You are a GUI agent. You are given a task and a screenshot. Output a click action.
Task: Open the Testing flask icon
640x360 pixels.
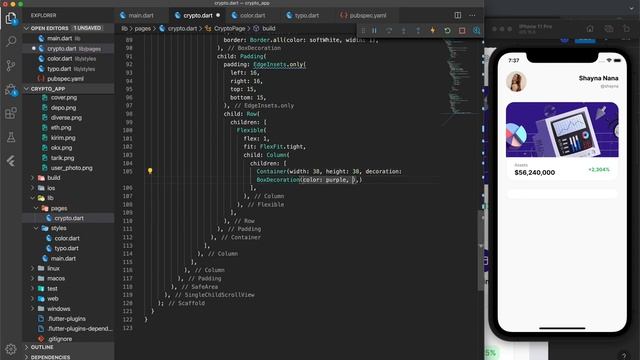[11, 137]
